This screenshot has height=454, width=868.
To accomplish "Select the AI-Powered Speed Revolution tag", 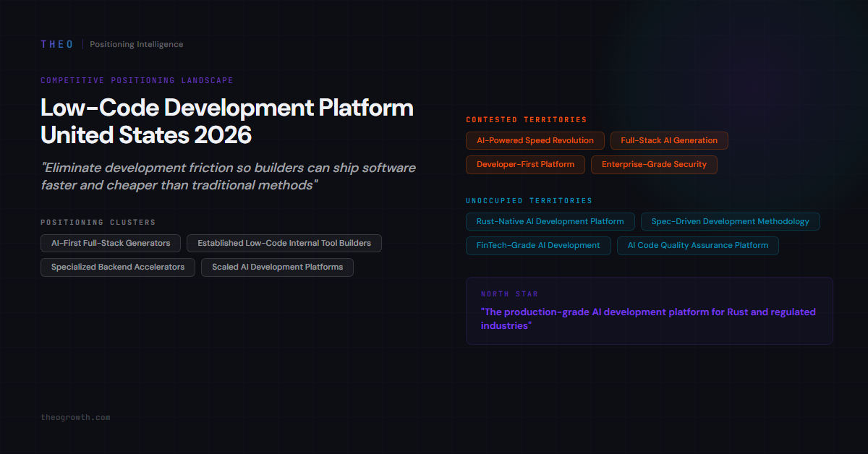I will (535, 140).
